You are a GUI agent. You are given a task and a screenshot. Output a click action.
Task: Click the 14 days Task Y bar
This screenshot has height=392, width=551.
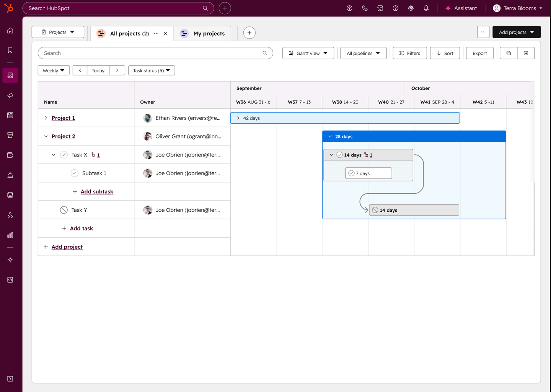point(414,210)
